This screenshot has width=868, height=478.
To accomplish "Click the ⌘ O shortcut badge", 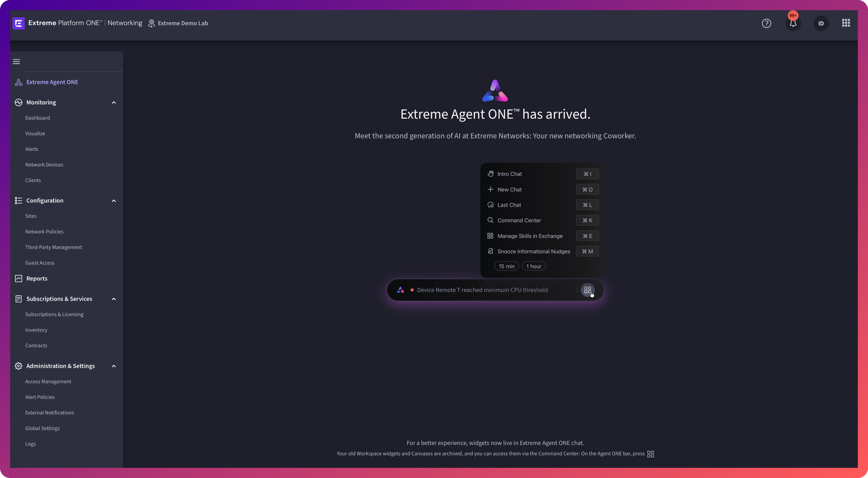I will point(587,189).
